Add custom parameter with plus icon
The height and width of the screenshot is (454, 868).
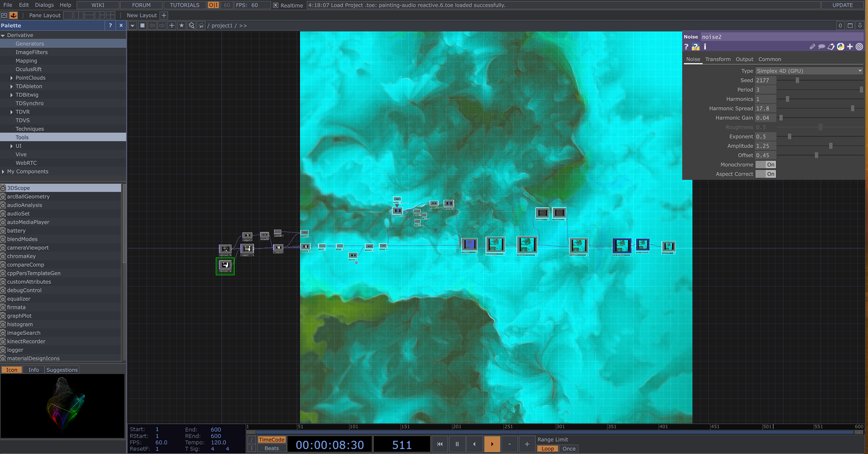click(x=850, y=47)
